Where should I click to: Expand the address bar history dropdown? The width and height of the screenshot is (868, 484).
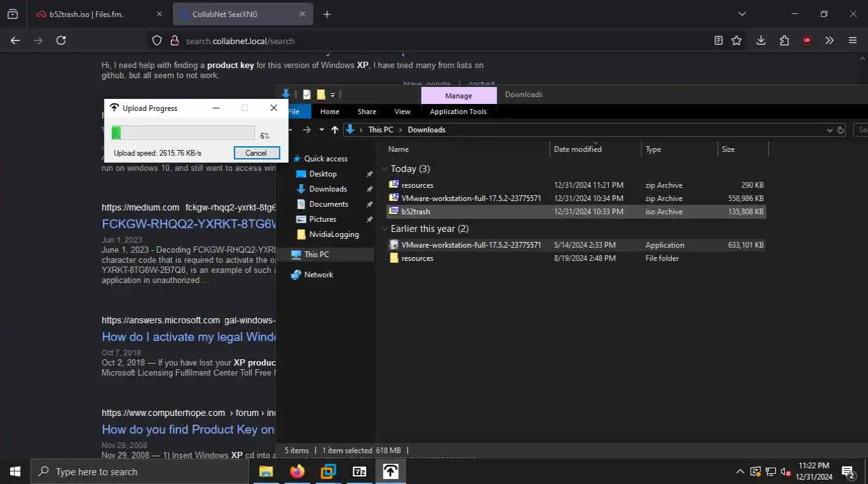tap(830, 130)
